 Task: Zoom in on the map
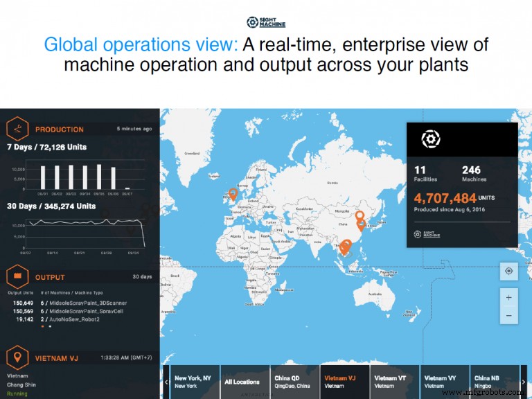click(x=508, y=298)
